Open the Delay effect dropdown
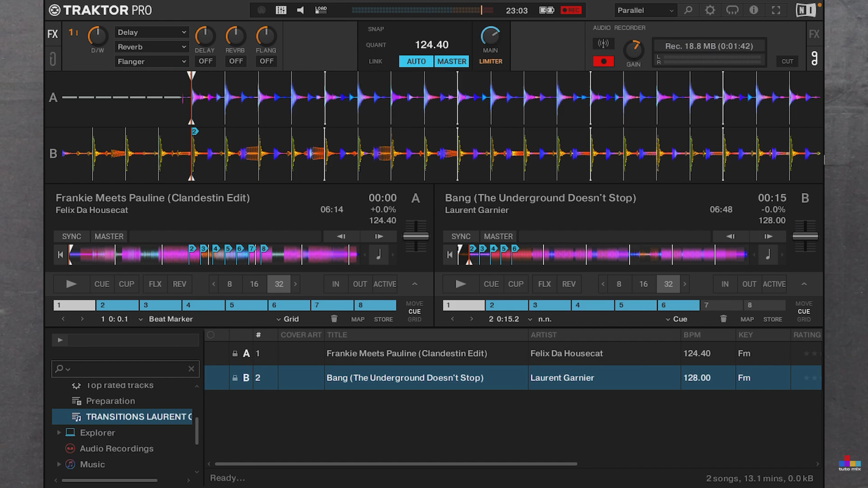 click(x=151, y=32)
